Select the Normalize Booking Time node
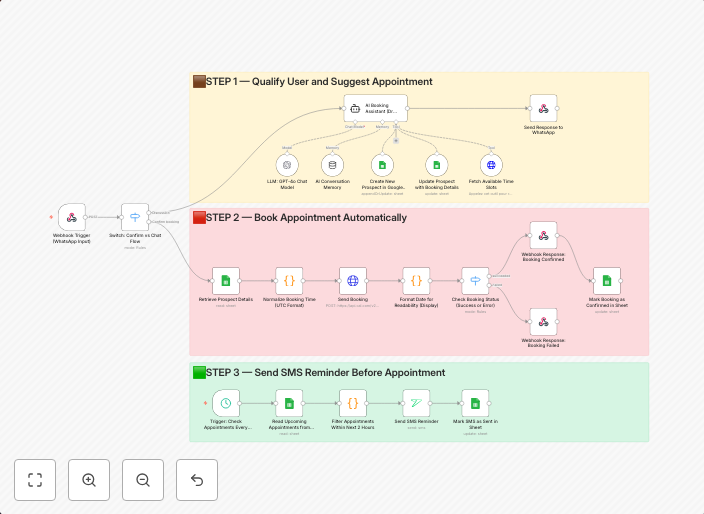Viewport: 704px width, 514px height. click(x=289, y=280)
